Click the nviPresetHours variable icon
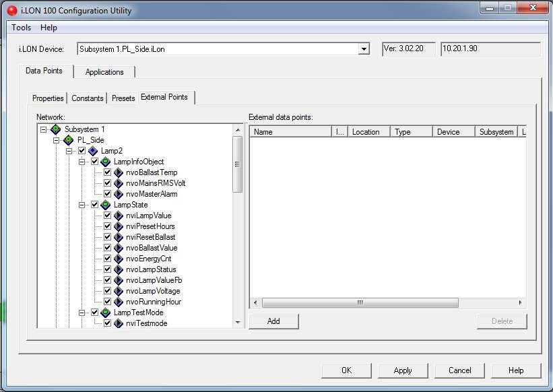Screen dimensions: 553x392 coord(119,226)
